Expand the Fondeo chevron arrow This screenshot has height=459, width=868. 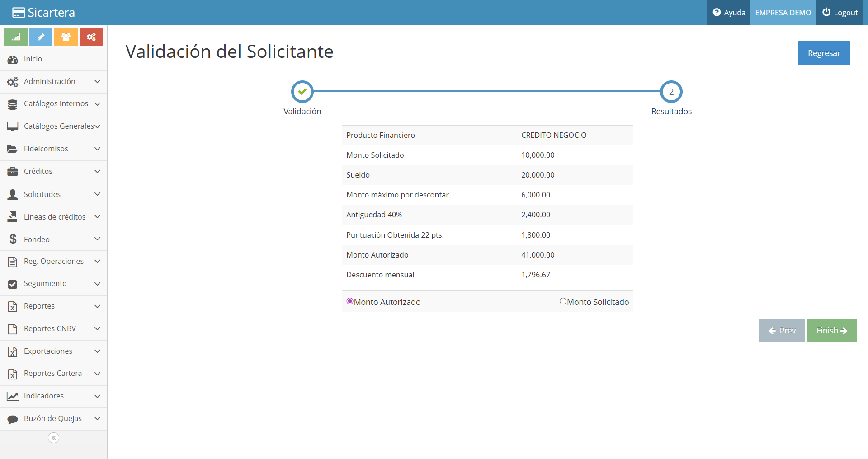pos(97,239)
